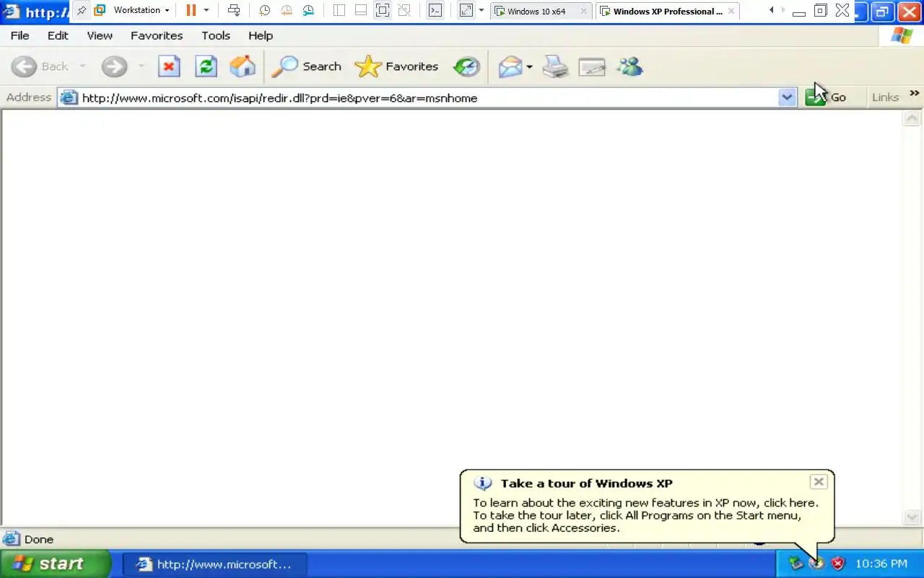This screenshot has height=578, width=924.
Task: Open the Edit menu
Action: pos(58,35)
